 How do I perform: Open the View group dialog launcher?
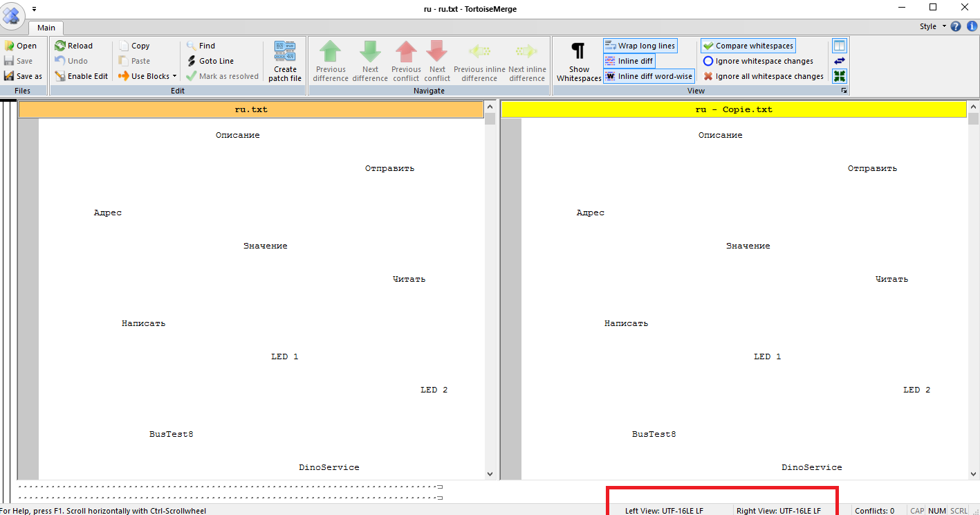click(844, 91)
